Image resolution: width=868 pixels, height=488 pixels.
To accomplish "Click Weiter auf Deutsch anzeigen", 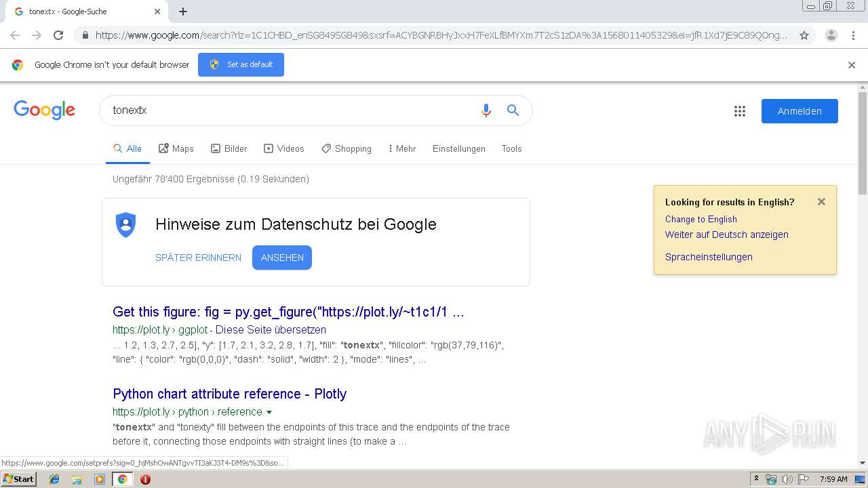I will point(727,235).
